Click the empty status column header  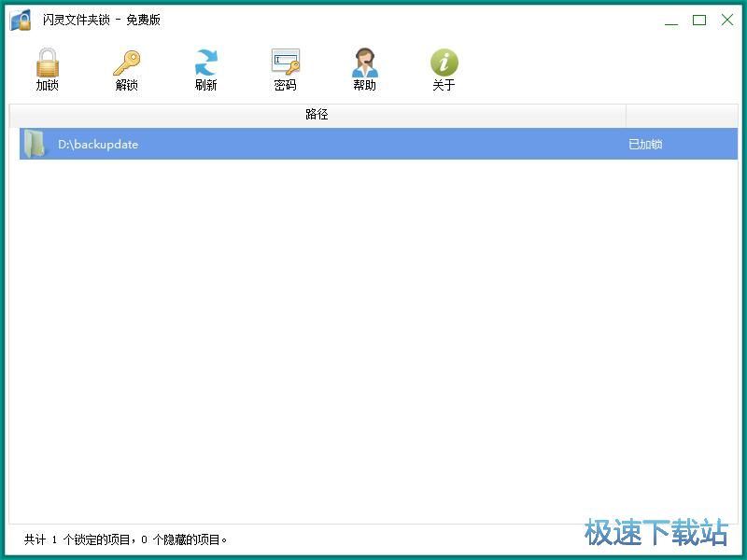pos(682,115)
